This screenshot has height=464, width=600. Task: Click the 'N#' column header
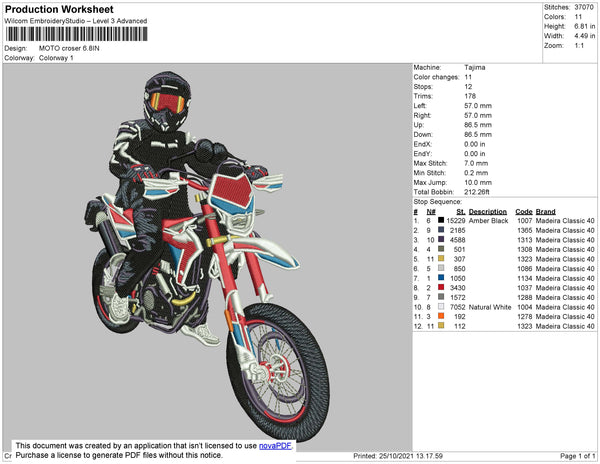[431, 212]
